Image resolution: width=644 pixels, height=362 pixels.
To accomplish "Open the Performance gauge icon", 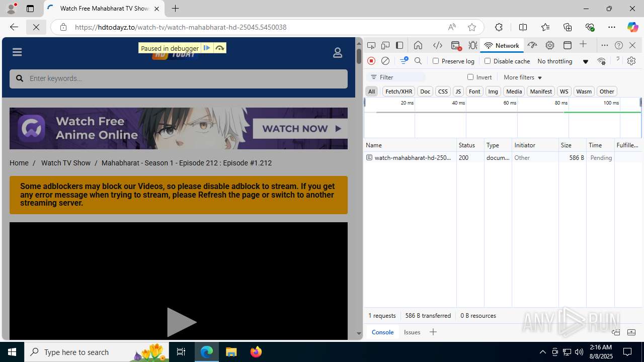I will pyautogui.click(x=532, y=45).
